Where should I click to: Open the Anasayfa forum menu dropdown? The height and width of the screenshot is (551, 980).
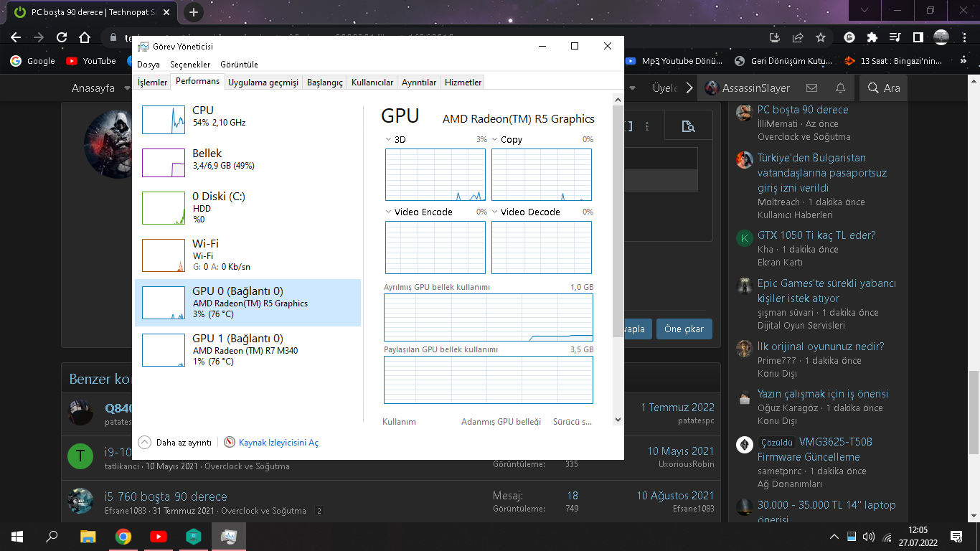click(x=127, y=88)
